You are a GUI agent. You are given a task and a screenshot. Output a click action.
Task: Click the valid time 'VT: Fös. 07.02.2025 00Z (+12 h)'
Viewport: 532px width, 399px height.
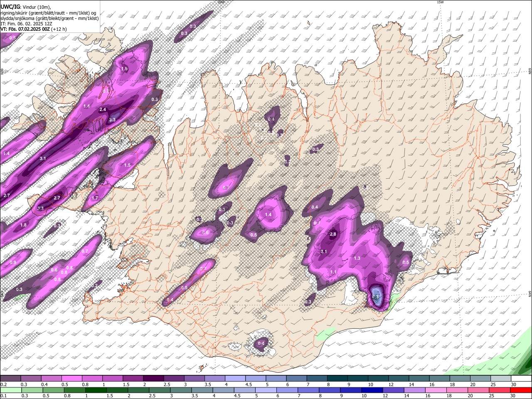(x=34, y=29)
